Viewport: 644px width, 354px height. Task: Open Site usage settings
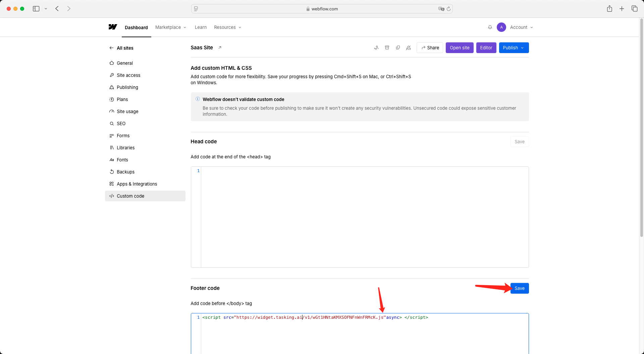pos(145,111)
